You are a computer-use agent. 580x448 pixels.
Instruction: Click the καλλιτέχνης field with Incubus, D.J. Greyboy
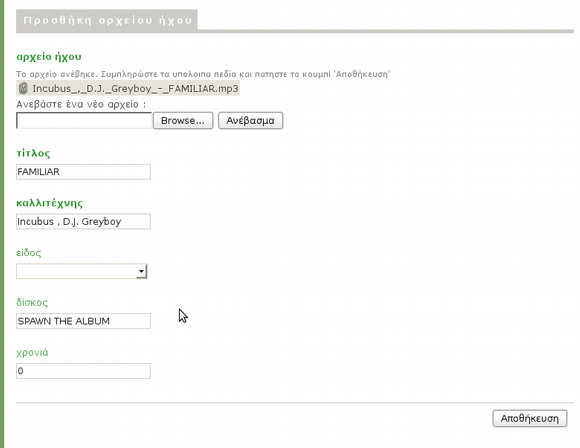click(x=83, y=222)
